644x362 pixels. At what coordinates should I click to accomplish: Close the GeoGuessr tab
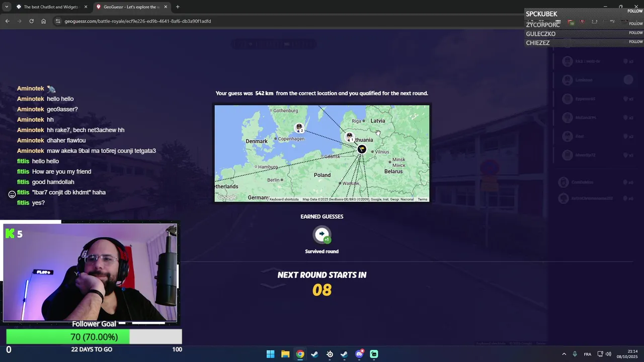166,7
